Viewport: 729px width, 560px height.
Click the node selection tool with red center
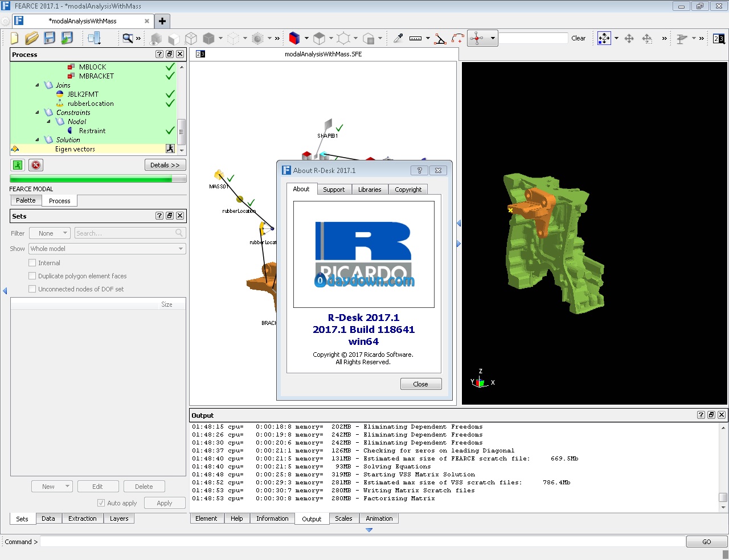[477, 38]
